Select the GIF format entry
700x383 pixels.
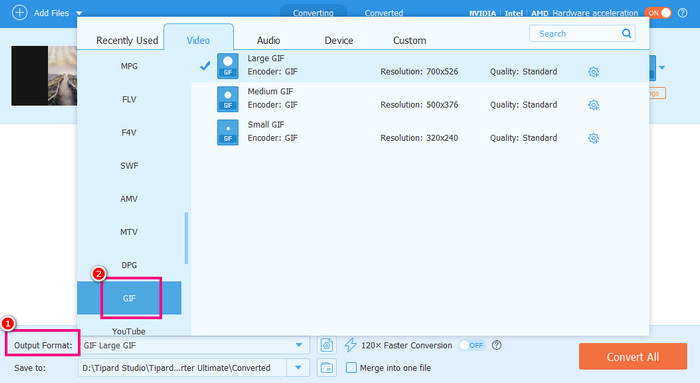coord(129,298)
